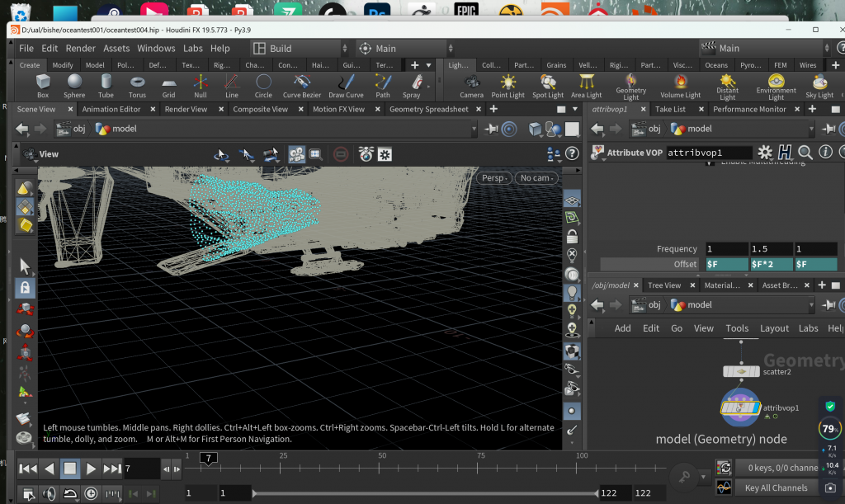The image size is (845, 504).
Task: Select the Sphere shelf tool
Action: [x=74, y=86]
